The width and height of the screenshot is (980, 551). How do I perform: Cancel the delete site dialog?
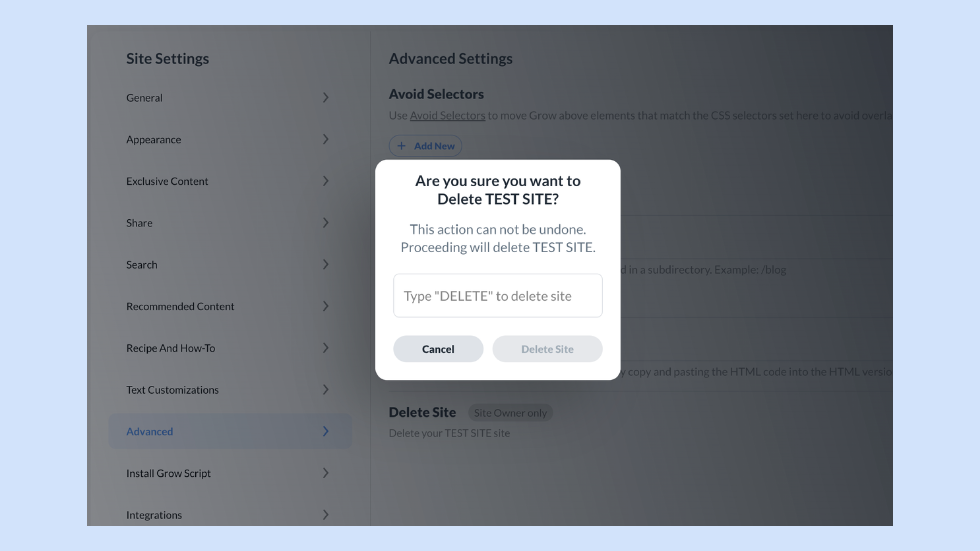click(x=438, y=349)
